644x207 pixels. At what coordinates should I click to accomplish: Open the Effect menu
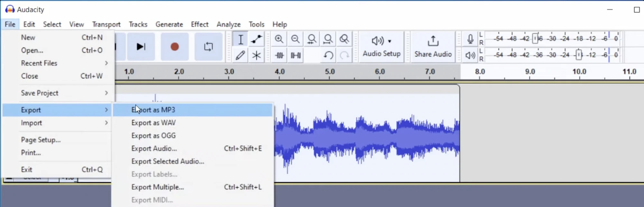click(x=199, y=25)
